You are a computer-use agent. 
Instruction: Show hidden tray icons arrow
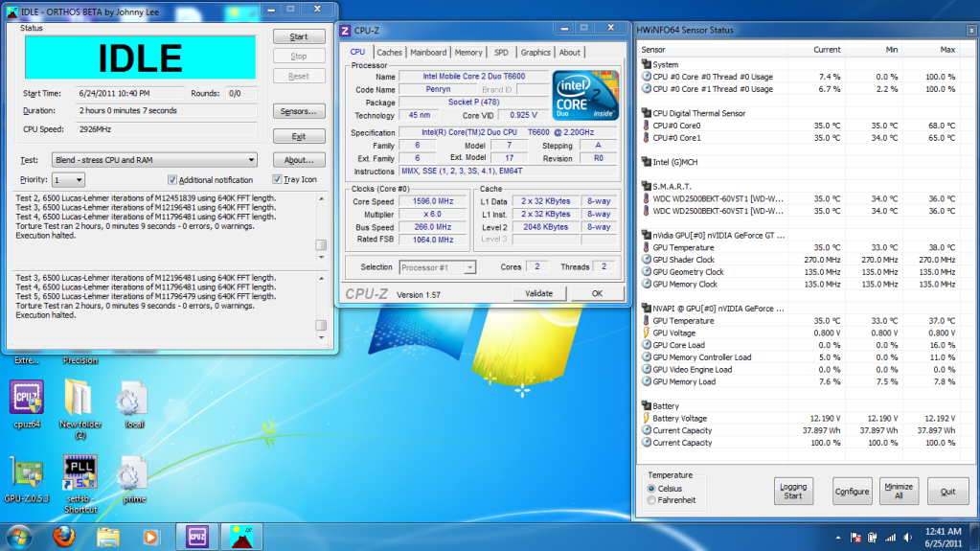pos(838,538)
